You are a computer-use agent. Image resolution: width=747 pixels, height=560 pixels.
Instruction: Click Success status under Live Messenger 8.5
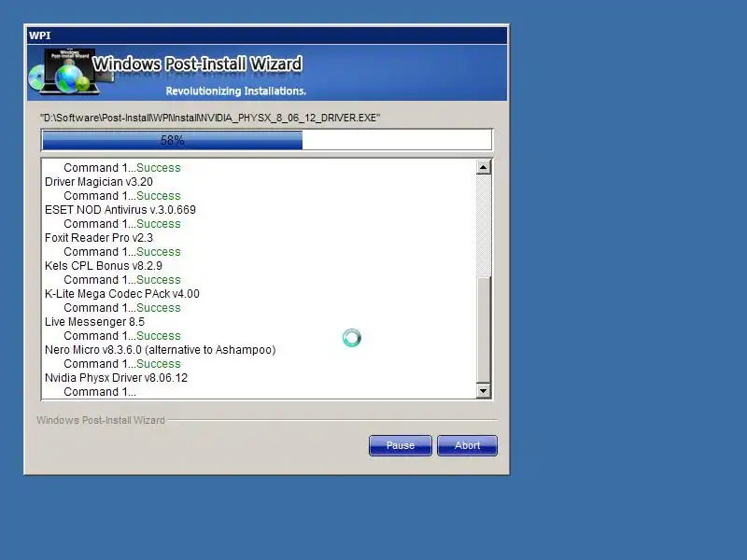click(158, 336)
